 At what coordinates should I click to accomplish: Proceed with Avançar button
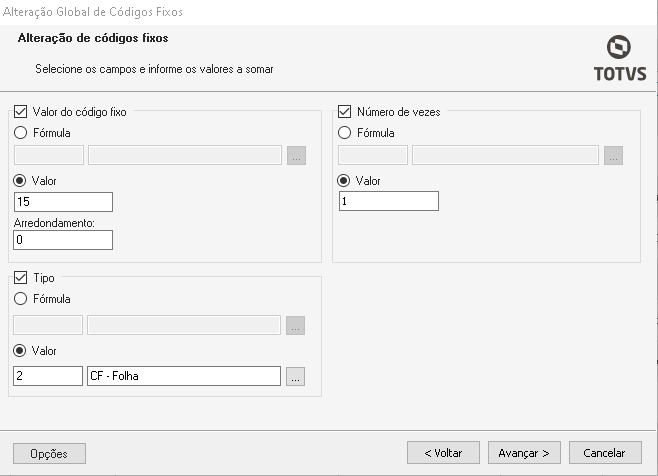[x=524, y=452]
